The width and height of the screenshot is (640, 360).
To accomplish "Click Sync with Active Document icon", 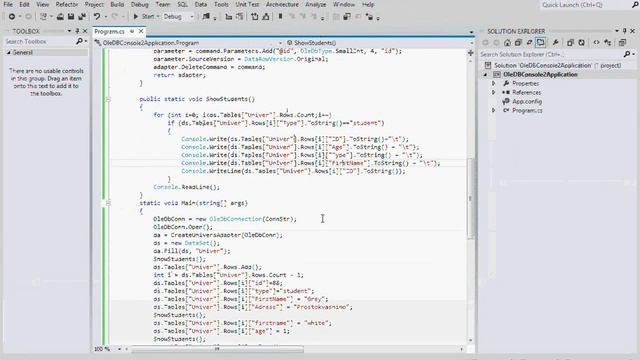I will tap(529, 42).
